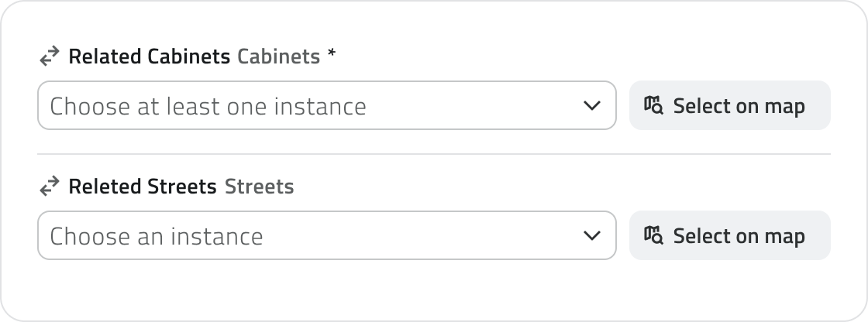
Task: Click the map search icon in the Streets row
Action: [653, 235]
